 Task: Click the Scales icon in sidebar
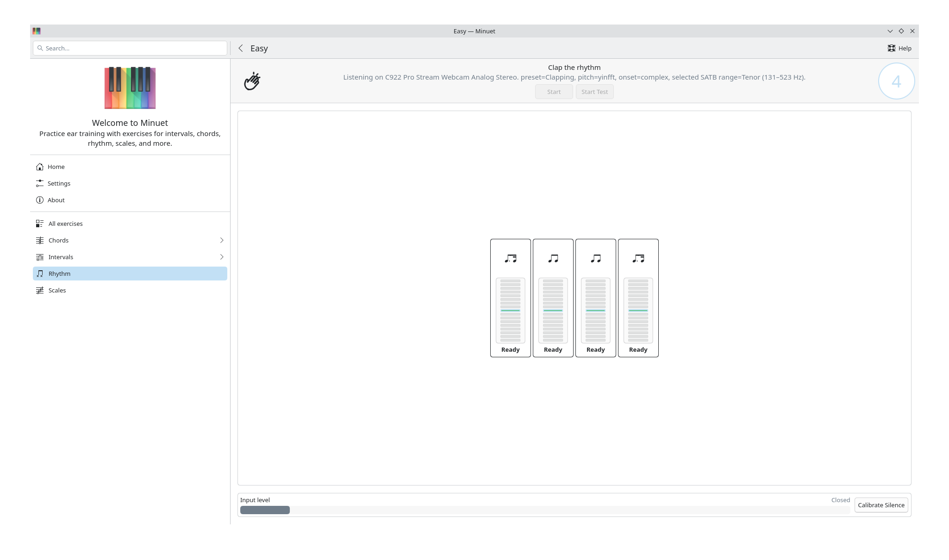click(x=40, y=290)
